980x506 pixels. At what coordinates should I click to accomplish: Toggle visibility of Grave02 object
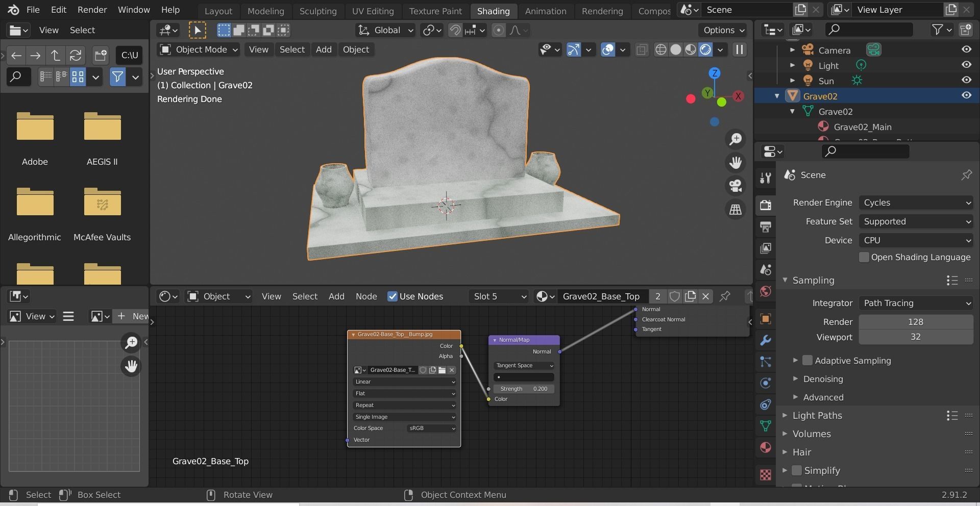(x=966, y=95)
